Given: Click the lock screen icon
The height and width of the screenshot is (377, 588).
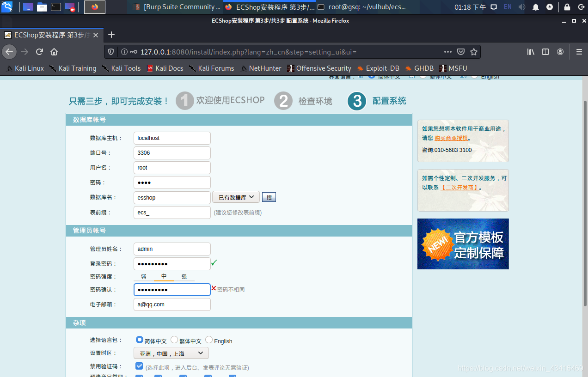Looking at the screenshot, I should 567,7.
